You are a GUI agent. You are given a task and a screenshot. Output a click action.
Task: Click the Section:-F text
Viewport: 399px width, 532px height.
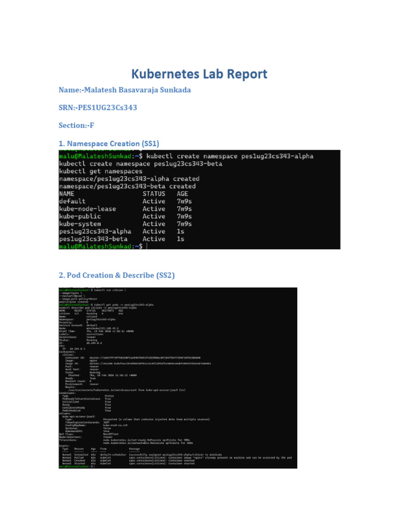point(76,125)
